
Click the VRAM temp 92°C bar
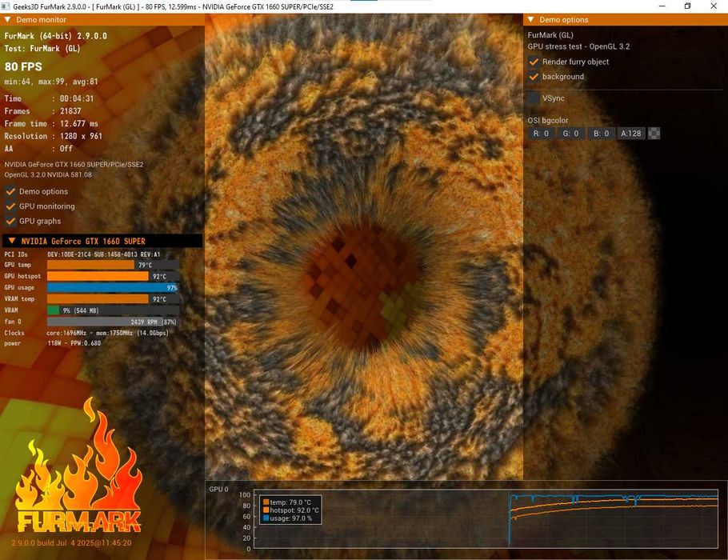114,299
